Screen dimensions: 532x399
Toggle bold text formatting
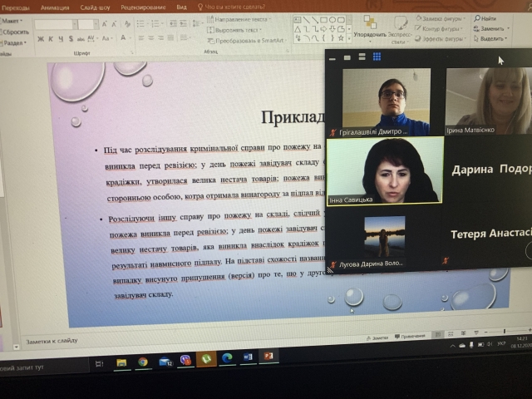tap(39, 38)
